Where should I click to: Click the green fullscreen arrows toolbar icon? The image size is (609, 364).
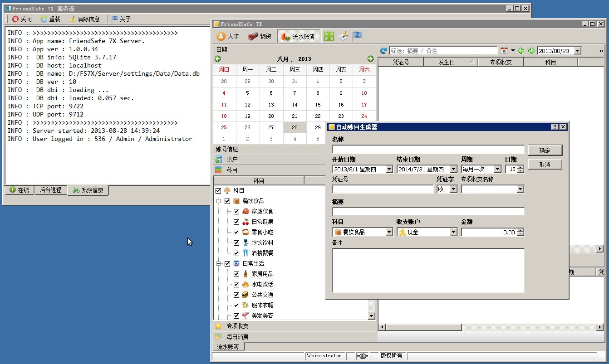tap(329, 37)
